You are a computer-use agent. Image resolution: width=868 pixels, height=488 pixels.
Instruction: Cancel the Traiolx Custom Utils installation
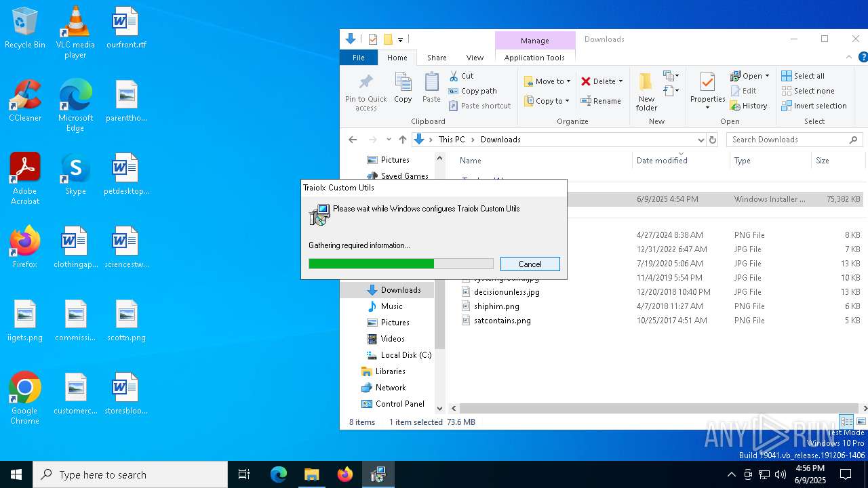click(x=530, y=264)
